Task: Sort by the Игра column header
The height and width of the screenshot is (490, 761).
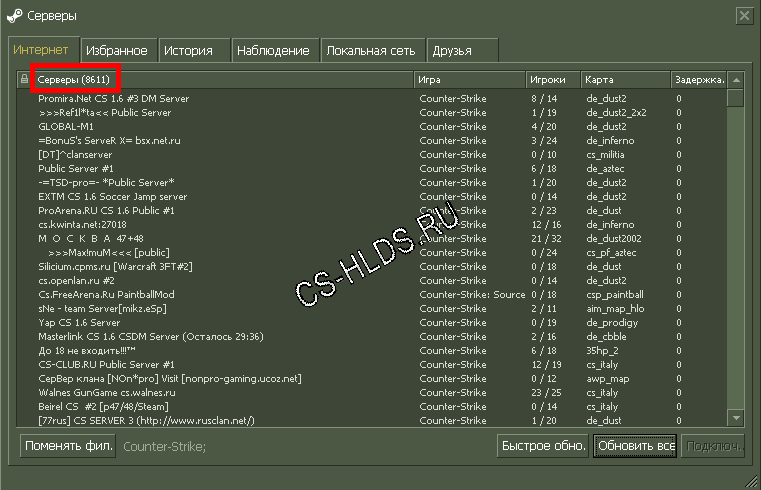Action: (x=468, y=79)
